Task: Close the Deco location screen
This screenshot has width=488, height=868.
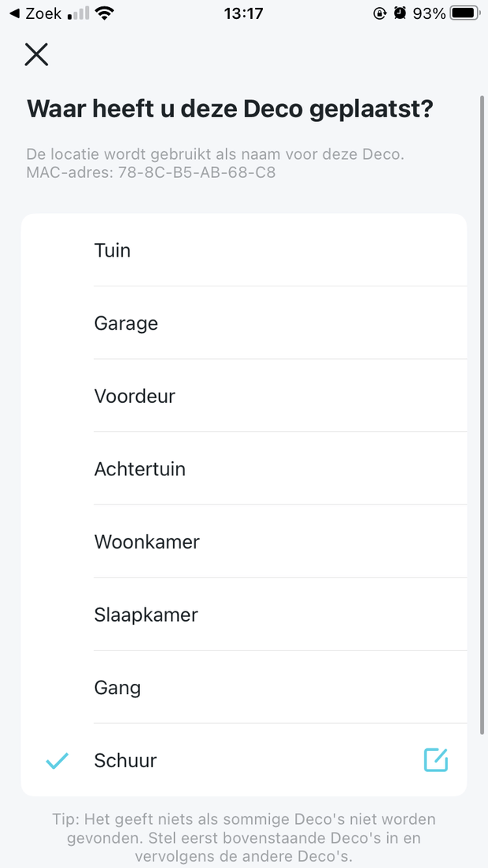Action: coord(36,54)
